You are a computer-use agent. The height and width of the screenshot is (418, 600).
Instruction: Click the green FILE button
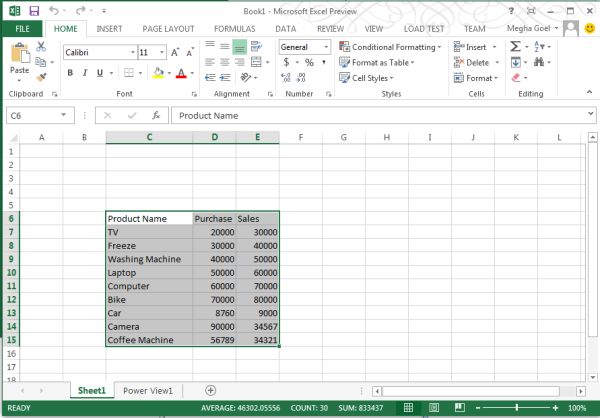tap(22, 29)
